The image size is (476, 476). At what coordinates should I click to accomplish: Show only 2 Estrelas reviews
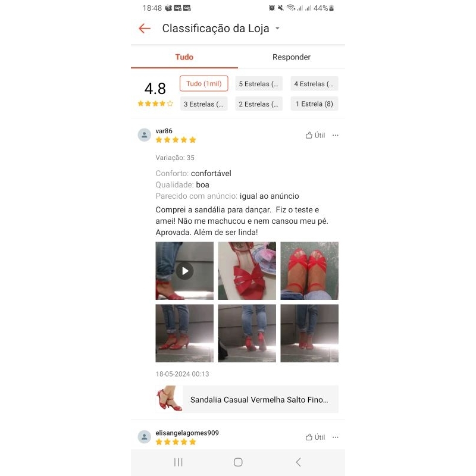coord(259,104)
